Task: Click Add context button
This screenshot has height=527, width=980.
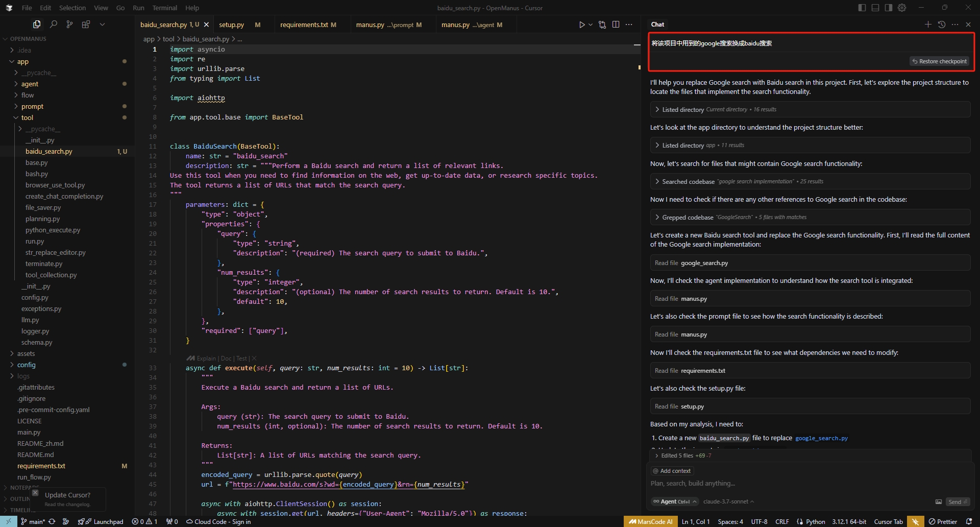Action: pos(672,471)
